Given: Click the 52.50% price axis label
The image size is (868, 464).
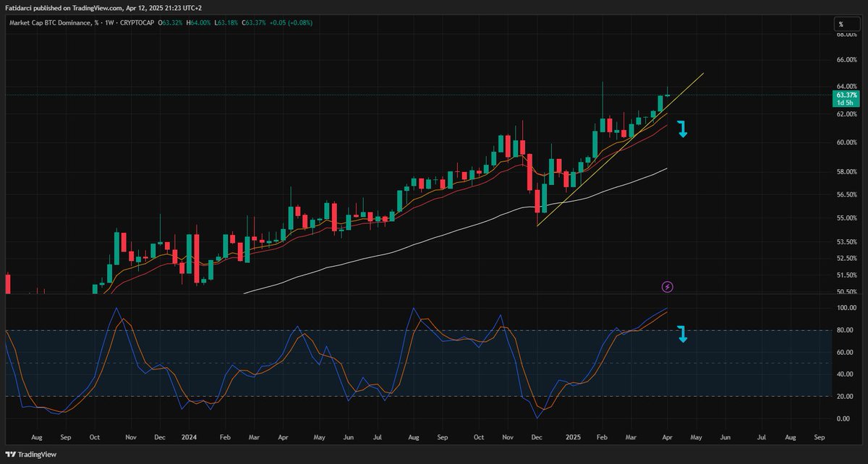Looking at the screenshot, I should (846, 258).
